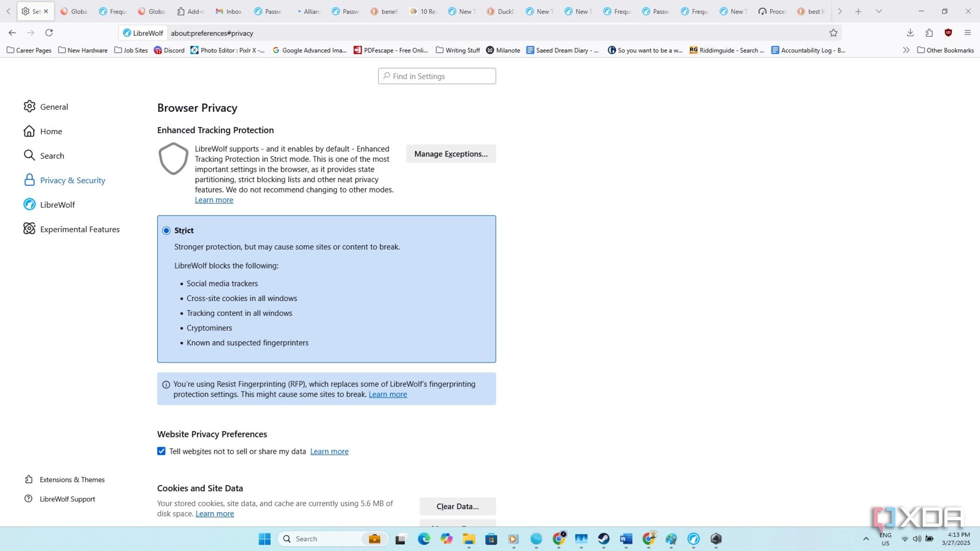This screenshot has width=980, height=551.
Task: Open the application hamburger menu
Action: click(x=967, y=33)
